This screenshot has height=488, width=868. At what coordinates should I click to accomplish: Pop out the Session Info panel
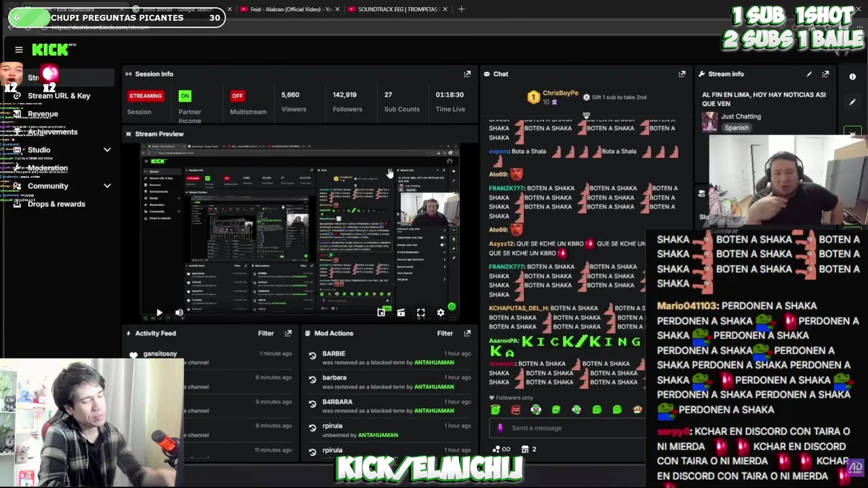(x=467, y=74)
